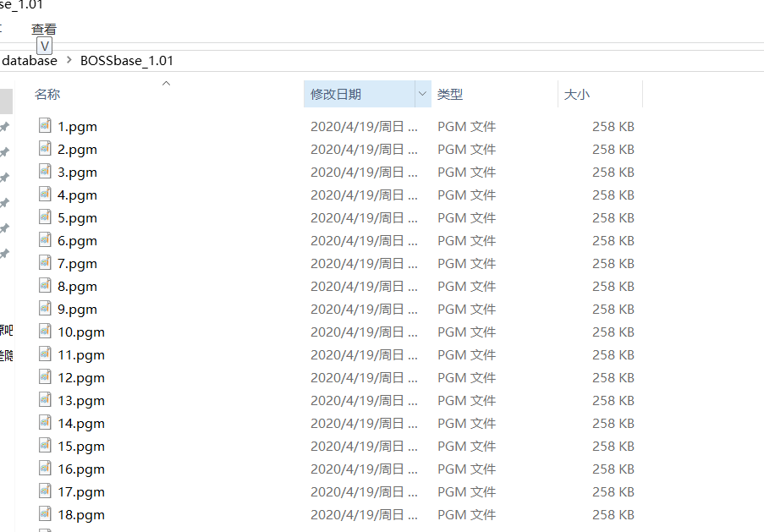Open the 修改日期 column filter dropdown arrow

click(422, 94)
